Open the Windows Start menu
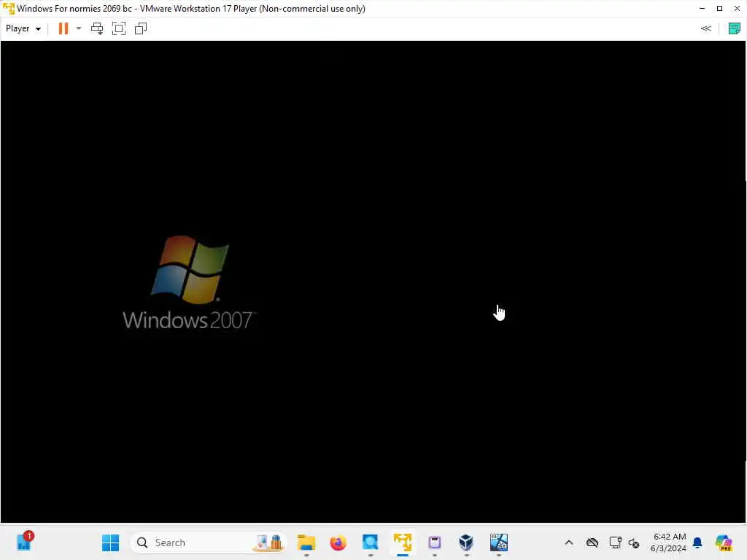 coord(111,542)
